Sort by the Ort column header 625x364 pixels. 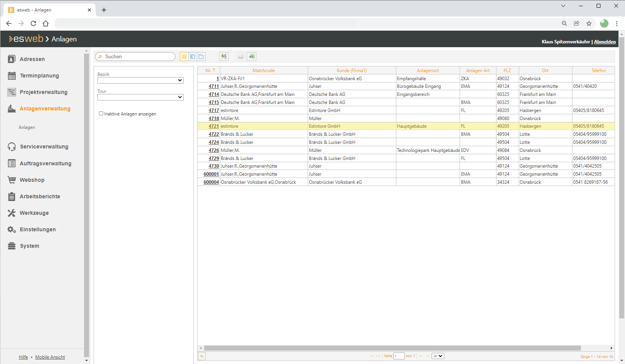(x=545, y=71)
